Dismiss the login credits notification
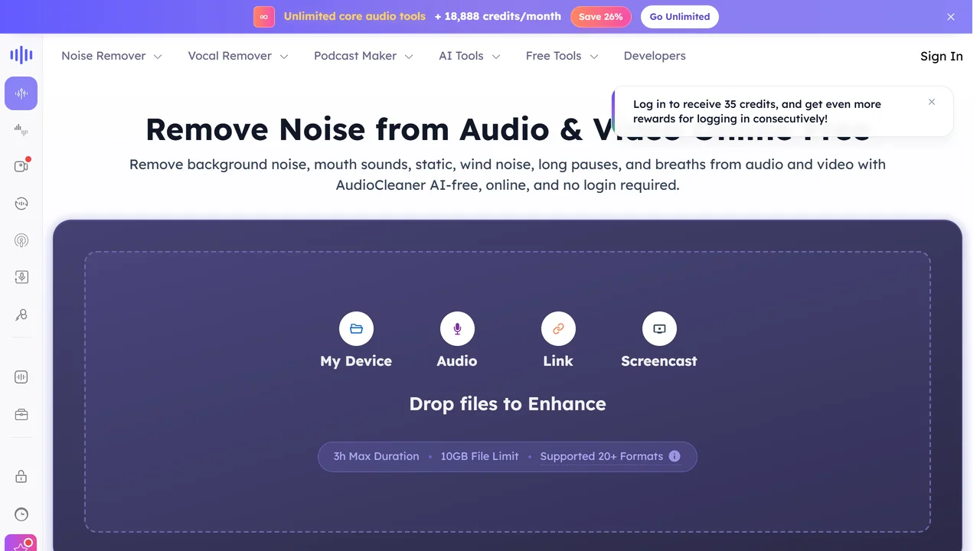 point(932,102)
